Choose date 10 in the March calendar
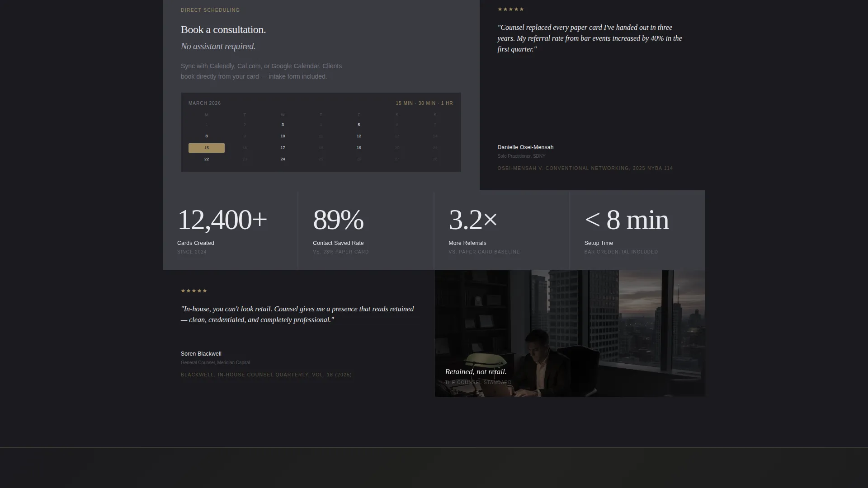 click(283, 136)
